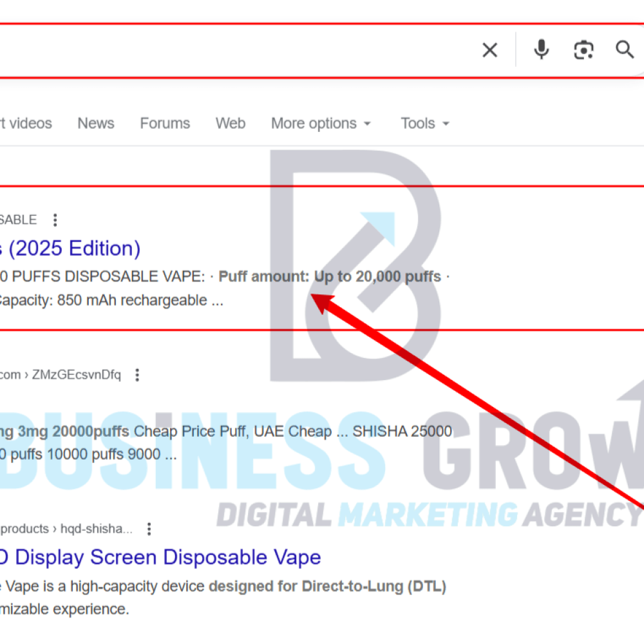The image size is (644, 644).
Task: Click the '850 mAh rechargeable' snippet text
Action: coord(132,300)
